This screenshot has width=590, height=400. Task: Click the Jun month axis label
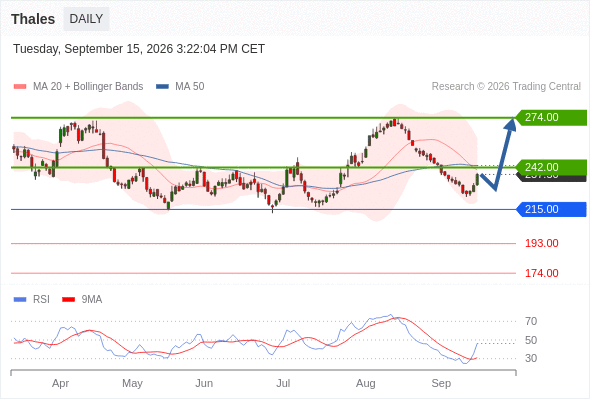[x=204, y=383]
